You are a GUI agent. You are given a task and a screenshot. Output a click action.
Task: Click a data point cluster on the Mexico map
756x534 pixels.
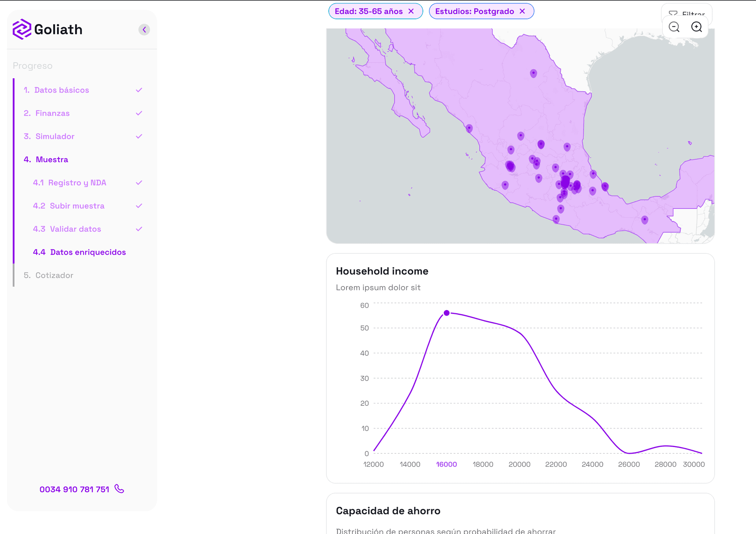(x=565, y=182)
